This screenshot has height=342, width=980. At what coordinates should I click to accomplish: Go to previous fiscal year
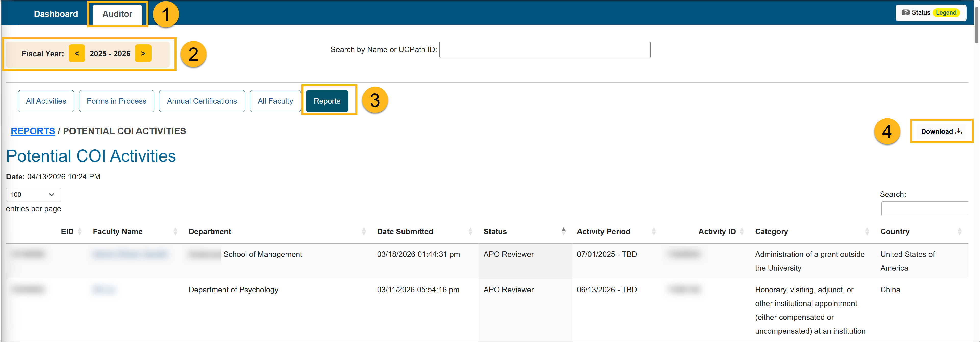tap(77, 54)
